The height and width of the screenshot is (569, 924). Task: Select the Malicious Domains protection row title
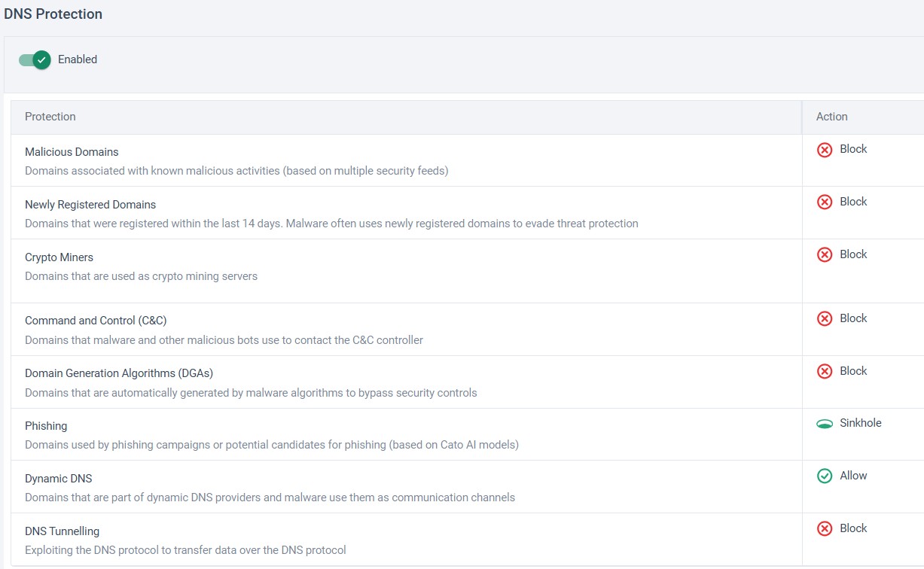(72, 152)
